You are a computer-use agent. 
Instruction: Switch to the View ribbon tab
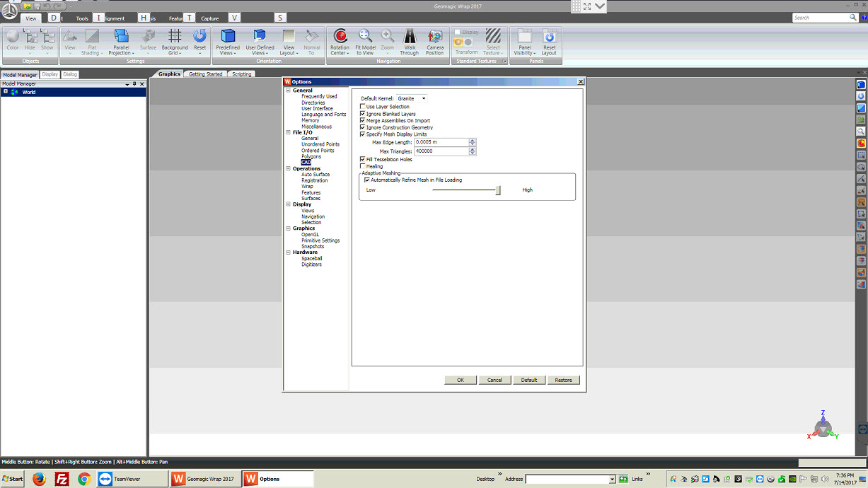(31, 18)
